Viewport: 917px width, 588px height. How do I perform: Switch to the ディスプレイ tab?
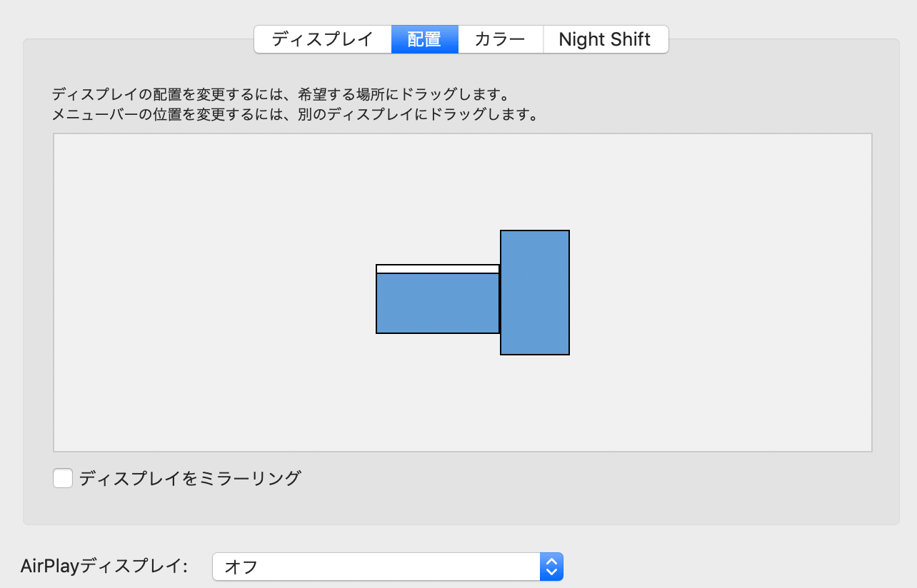[323, 39]
